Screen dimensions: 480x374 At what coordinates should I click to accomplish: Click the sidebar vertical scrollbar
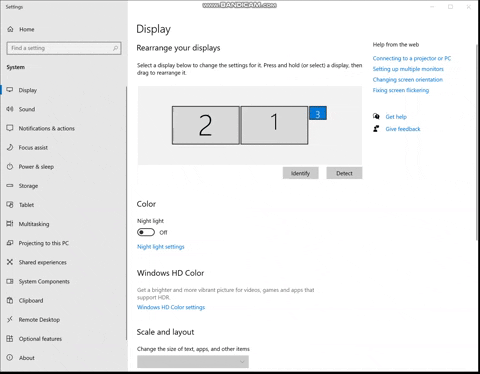(x=126, y=213)
